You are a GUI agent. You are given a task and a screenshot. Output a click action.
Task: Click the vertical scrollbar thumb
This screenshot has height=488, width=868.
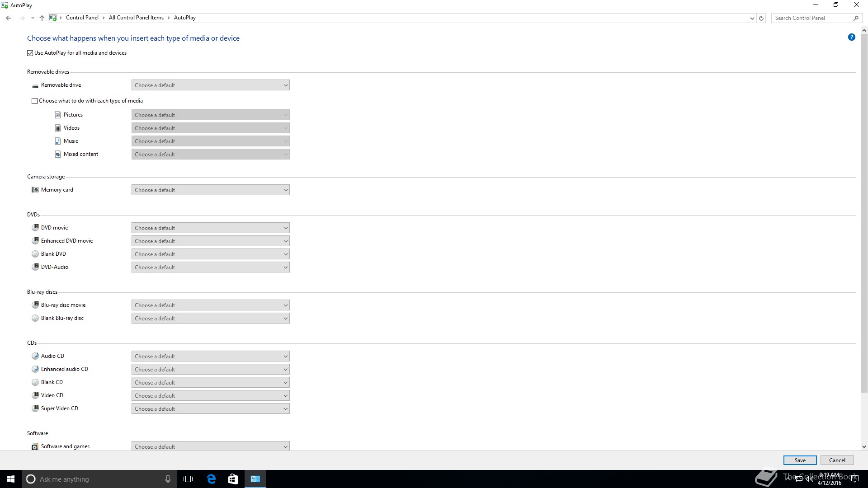[x=864, y=213]
